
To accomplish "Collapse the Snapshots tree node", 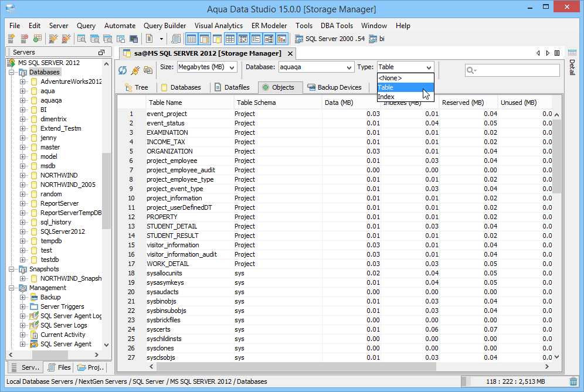I will point(12,269).
